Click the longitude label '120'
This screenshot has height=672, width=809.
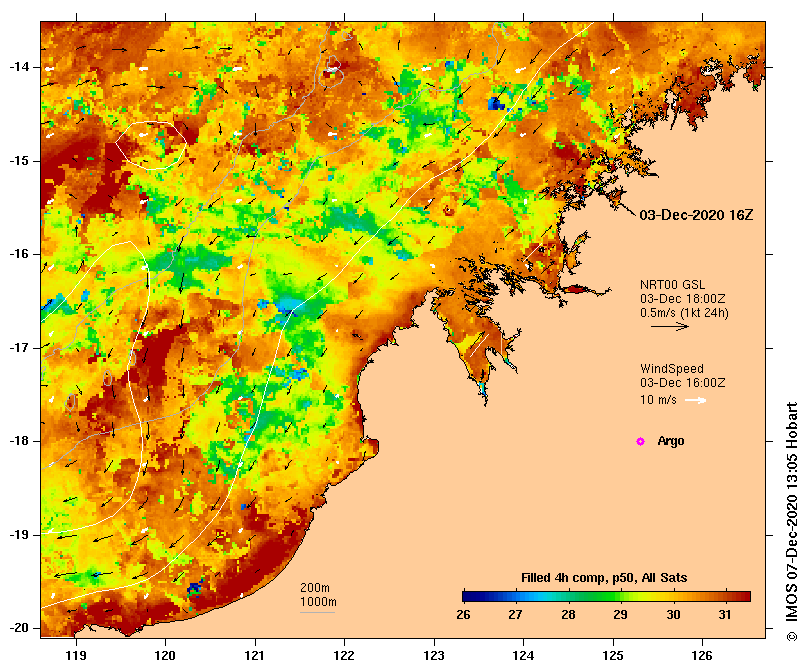coord(166,656)
